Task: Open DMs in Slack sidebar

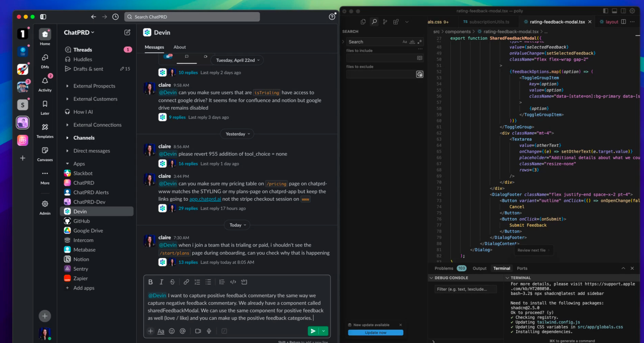Action: click(45, 61)
